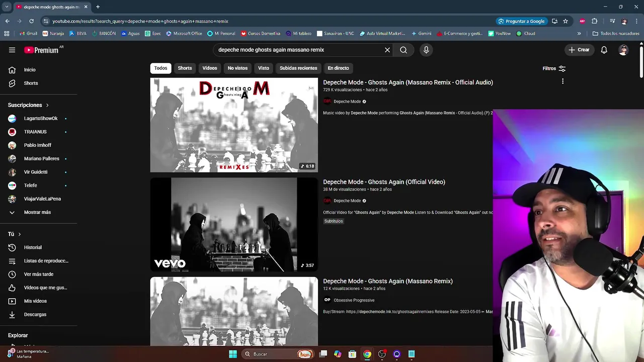Screen dimensions: 644x362
Task: Open Microsoft Store from taskbar
Action: (x=352, y=354)
